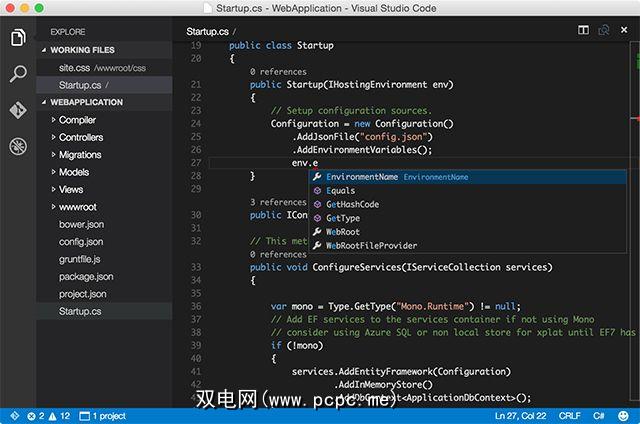Click the preview/changes icon beside split editor
This screenshot has width=640, height=424.
603,32
